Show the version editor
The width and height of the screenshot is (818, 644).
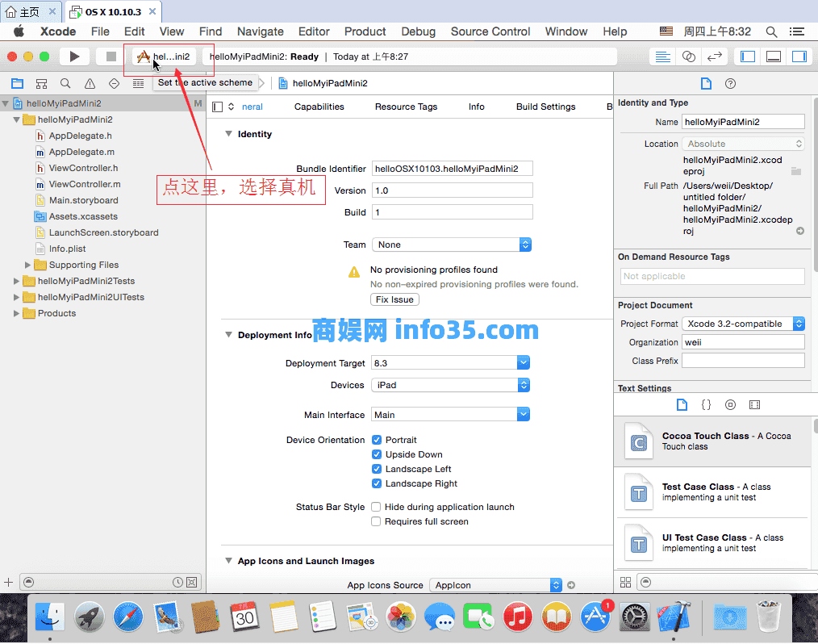click(714, 56)
